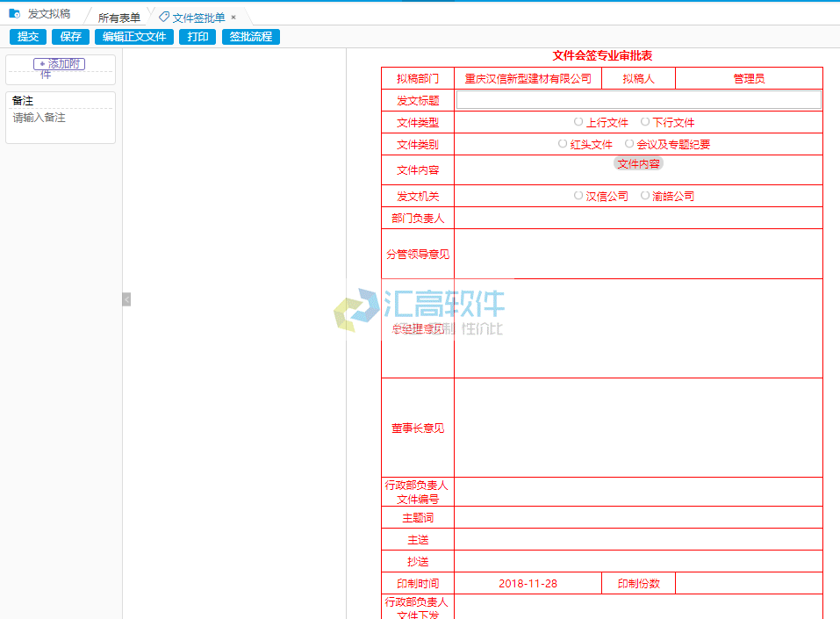
Task: Click the 打印 button
Action: pyautogui.click(x=198, y=37)
